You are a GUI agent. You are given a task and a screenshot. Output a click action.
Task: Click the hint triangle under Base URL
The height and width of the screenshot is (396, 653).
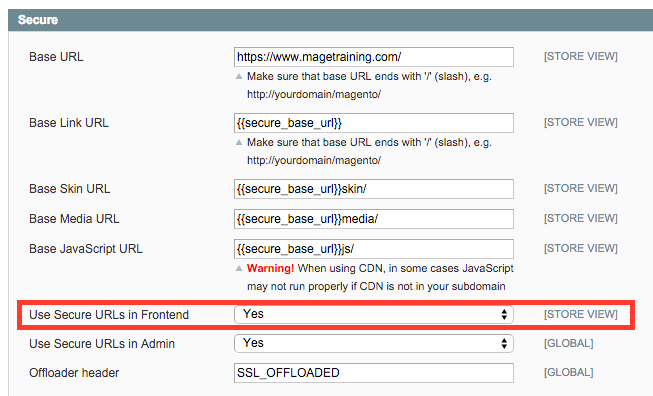point(239,77)
